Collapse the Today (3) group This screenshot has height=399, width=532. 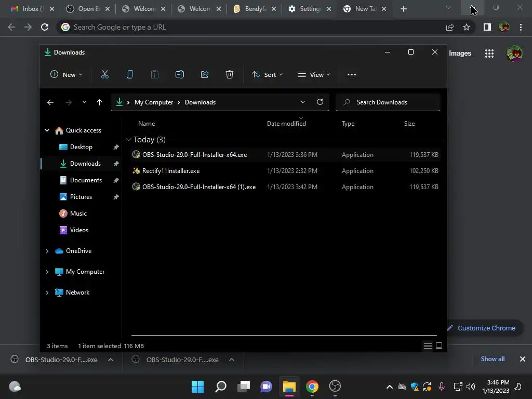[128, 140]
